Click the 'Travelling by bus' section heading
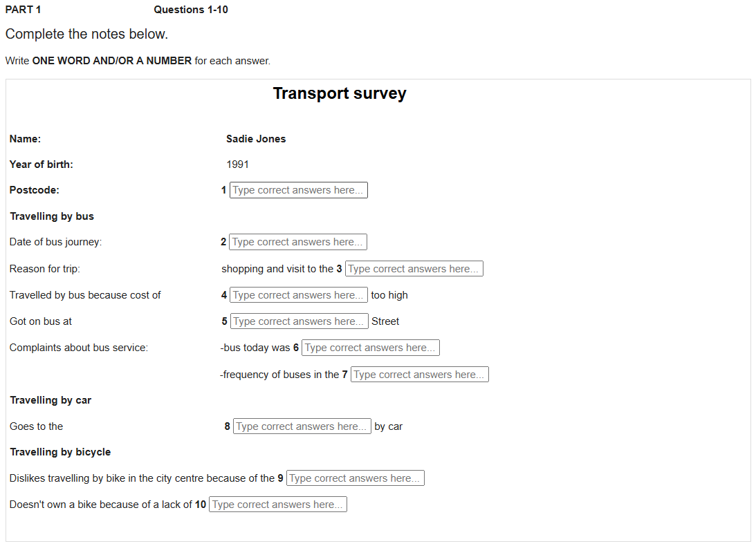The height and width of the screenshot is (546, 756). (x=52, y=216)
